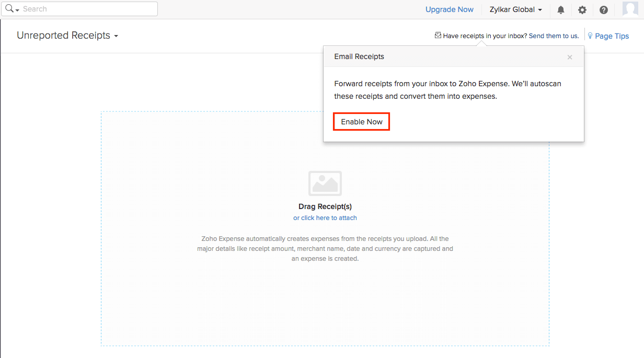Click the 'Forward receipts from your inbox' description
The image size is (644, 358).
[448, 90]
